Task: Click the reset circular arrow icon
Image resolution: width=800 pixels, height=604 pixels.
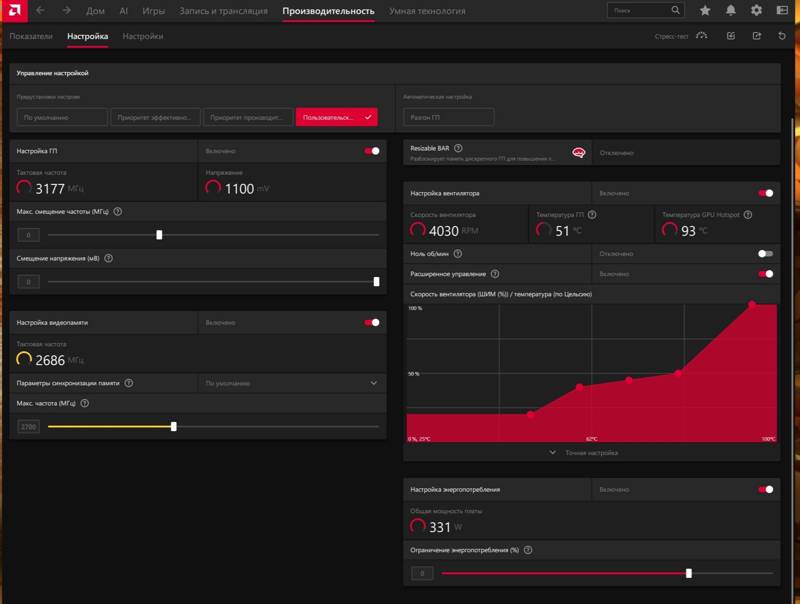Action: [x=782, y=36]
